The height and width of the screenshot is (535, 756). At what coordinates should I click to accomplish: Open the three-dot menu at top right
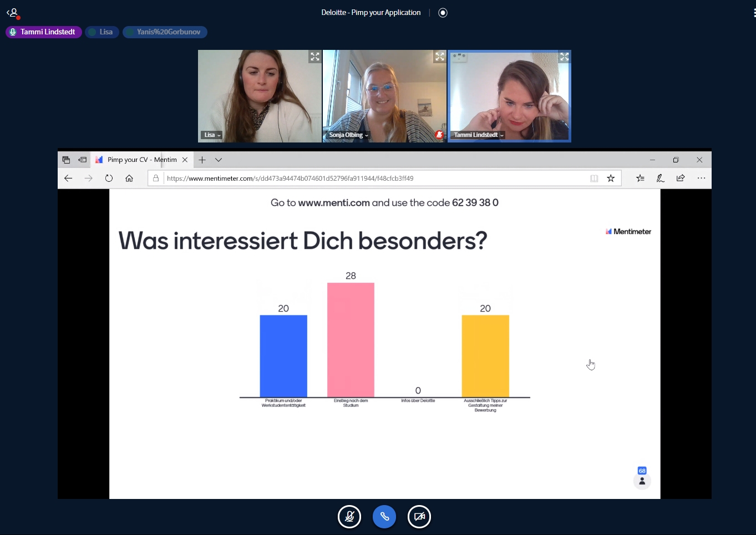point(754,13)
